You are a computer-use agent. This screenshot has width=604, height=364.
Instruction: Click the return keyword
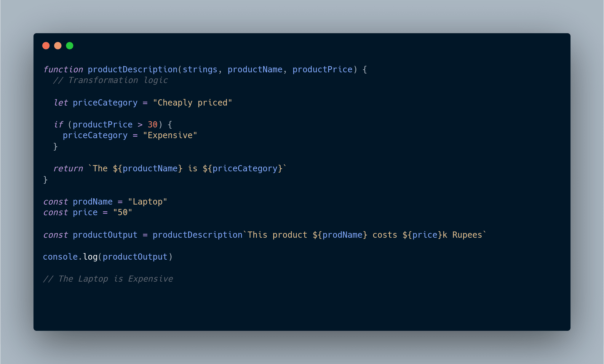tap(68, 168)
